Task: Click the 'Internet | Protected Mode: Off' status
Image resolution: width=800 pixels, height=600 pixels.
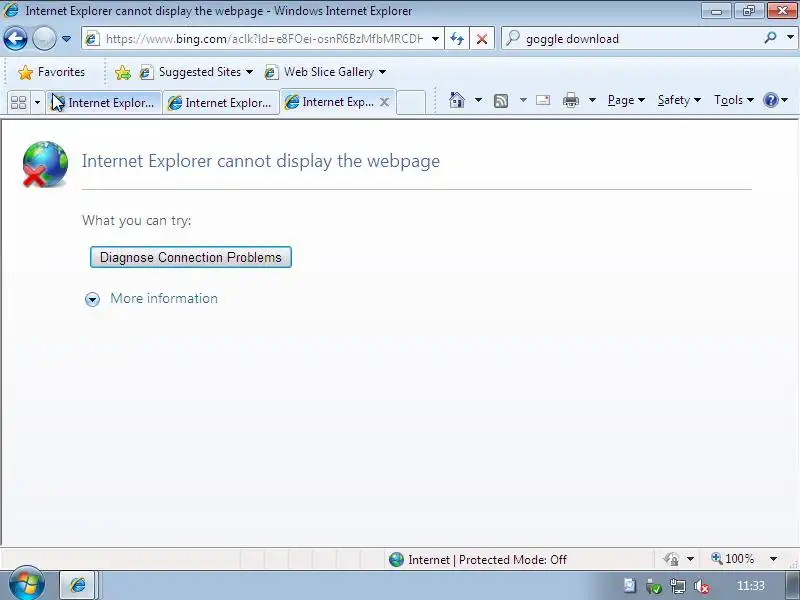Action: click(478, 560)
